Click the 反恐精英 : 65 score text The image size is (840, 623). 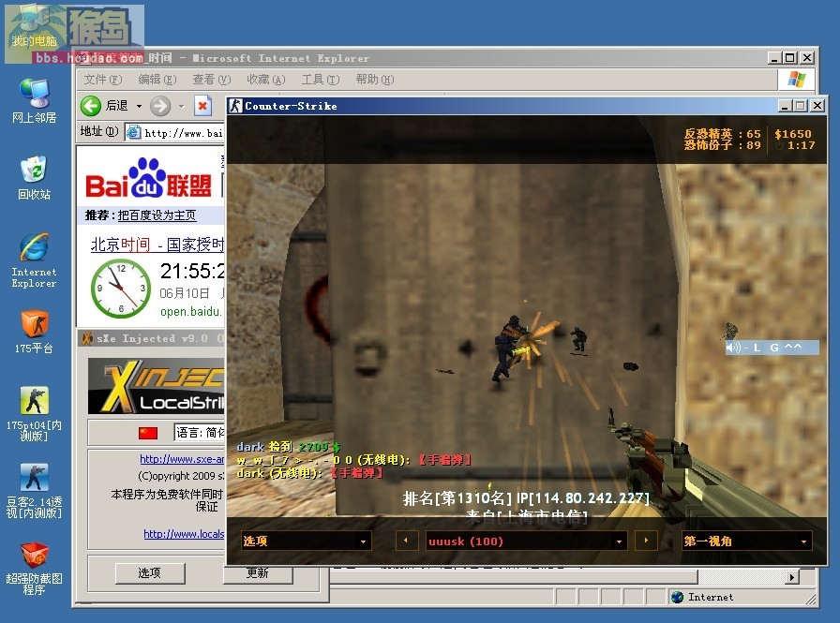click(722, 134)
